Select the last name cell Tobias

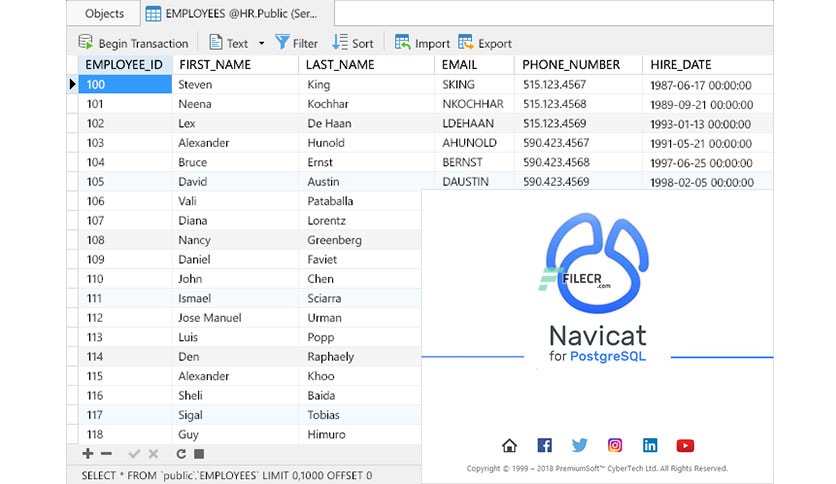pyautogui.click(x=360, y=415)
